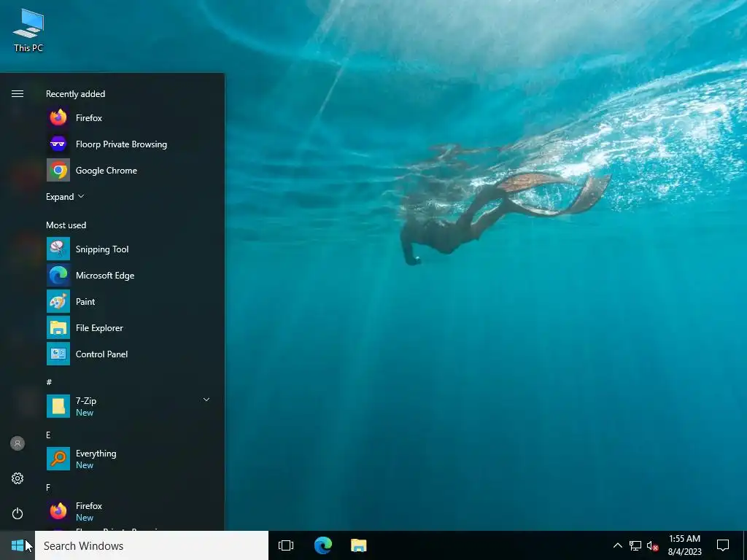747x560 pixels.
Task: Open clock showing 1:55 AM
Action: [x=684, y=545]
